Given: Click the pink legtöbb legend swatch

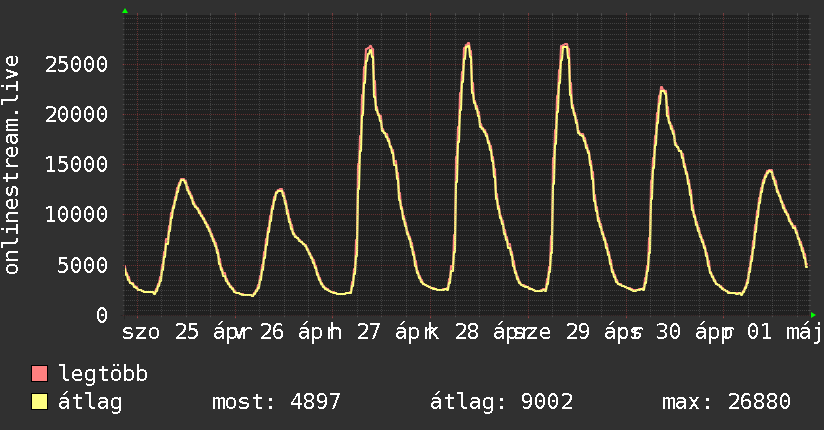Looking at the screenshot, I should point(39,373).
